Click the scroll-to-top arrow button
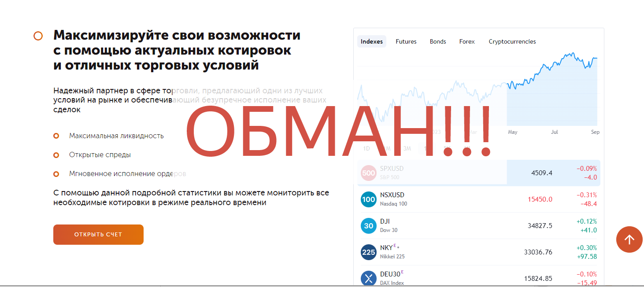Image resolution: width=644 pixels, height=287 pixels. [629, 239]
